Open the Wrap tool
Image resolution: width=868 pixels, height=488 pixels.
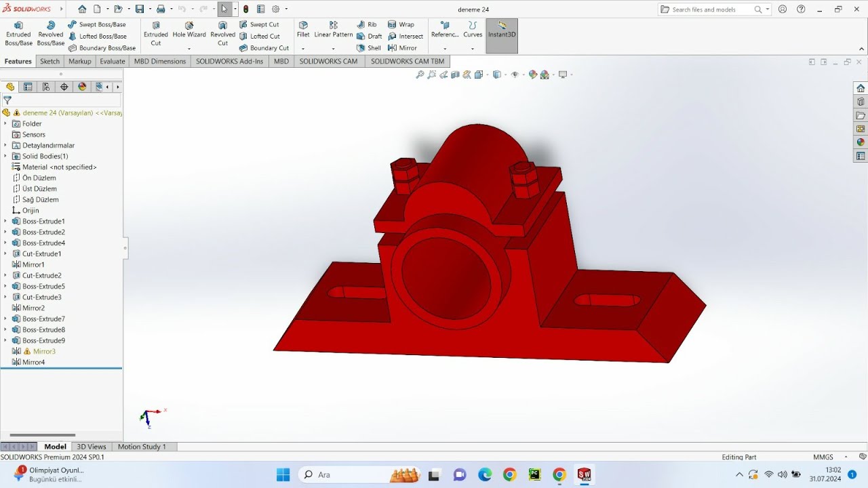(401, 24)
